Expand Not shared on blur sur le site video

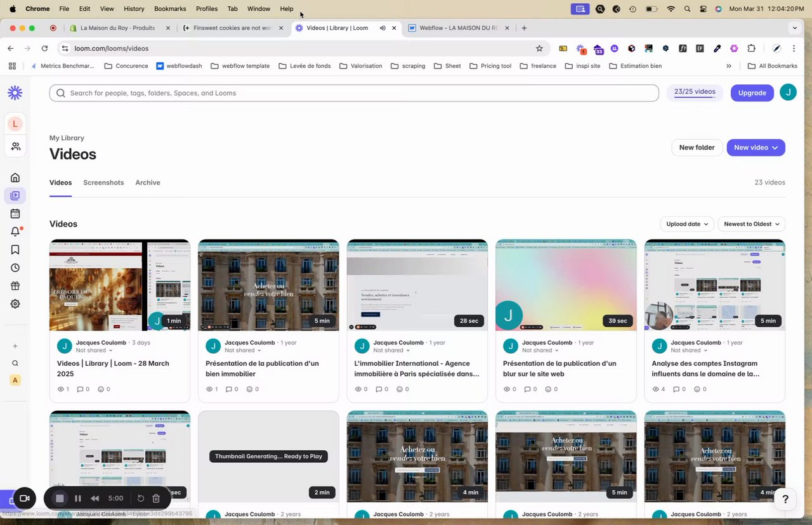[540, 351]
